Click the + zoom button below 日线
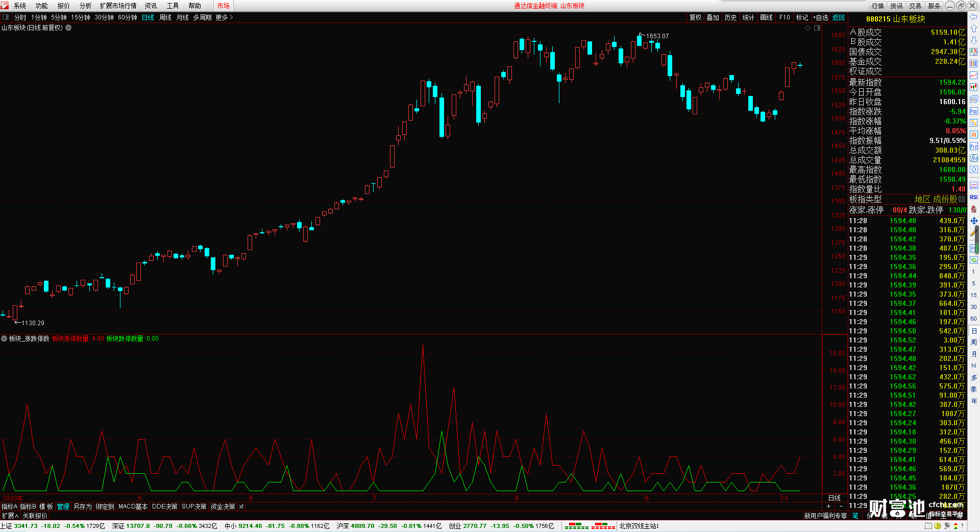980x532 pixels. pos(829,506)
